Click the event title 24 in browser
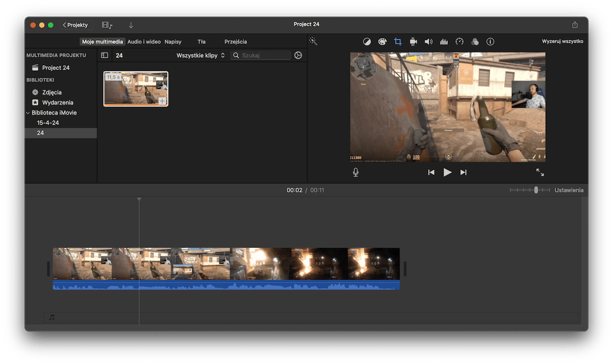613x364 pixels. coord(119,55)
